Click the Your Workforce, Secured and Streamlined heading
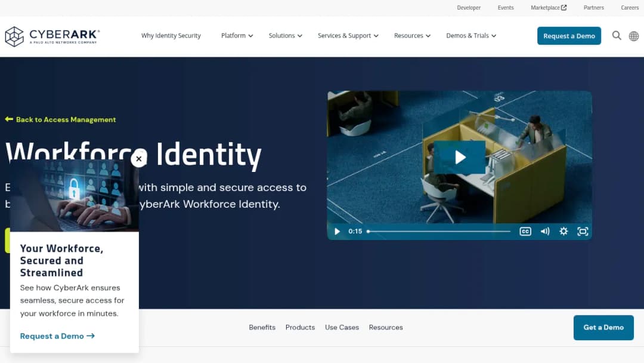The width and height of the screenshot is (644, 363). (61, 261)
